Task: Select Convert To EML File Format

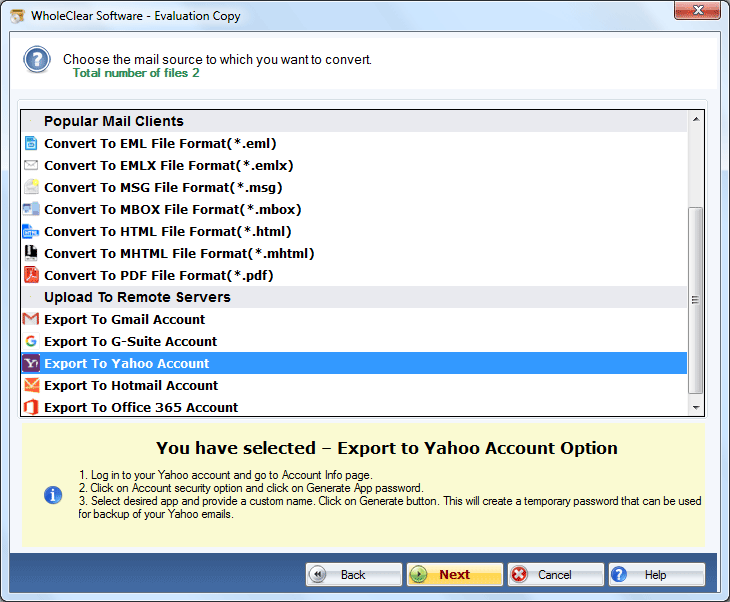Action: pyautogui.click(x=354, y=143)
